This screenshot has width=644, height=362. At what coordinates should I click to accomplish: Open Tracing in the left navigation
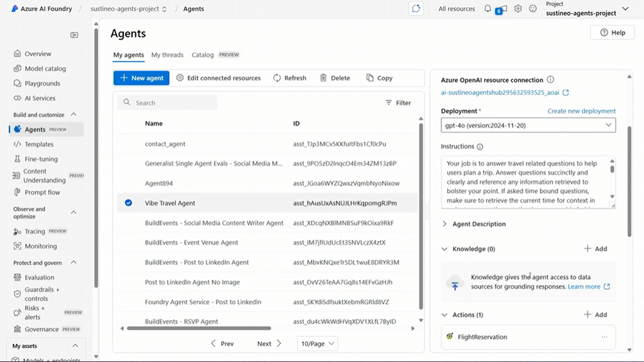pos(35,231)
